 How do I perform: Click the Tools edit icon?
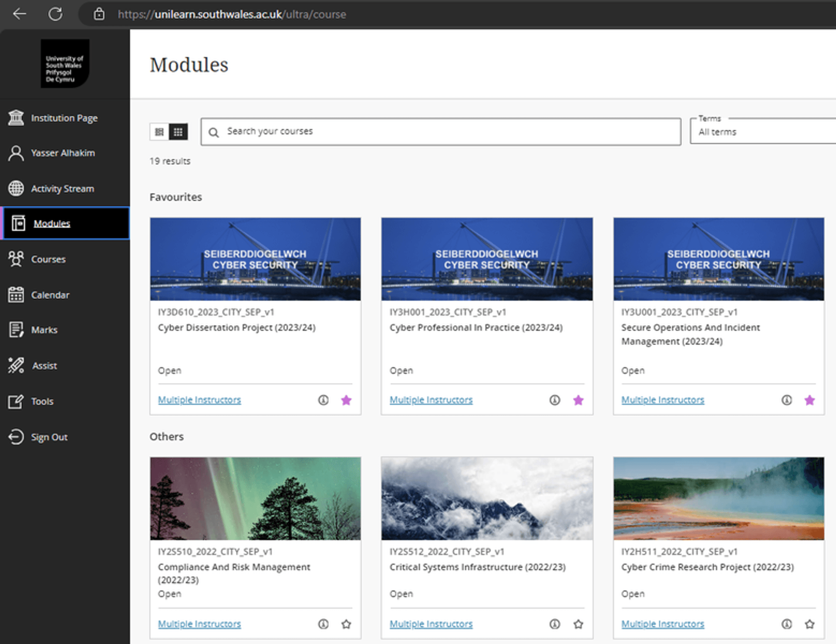(16, 401)
